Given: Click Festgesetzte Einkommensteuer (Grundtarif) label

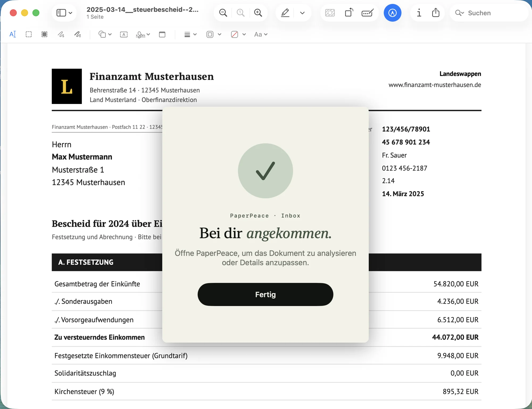Looking at the screenshot, I should click(121, 356).
